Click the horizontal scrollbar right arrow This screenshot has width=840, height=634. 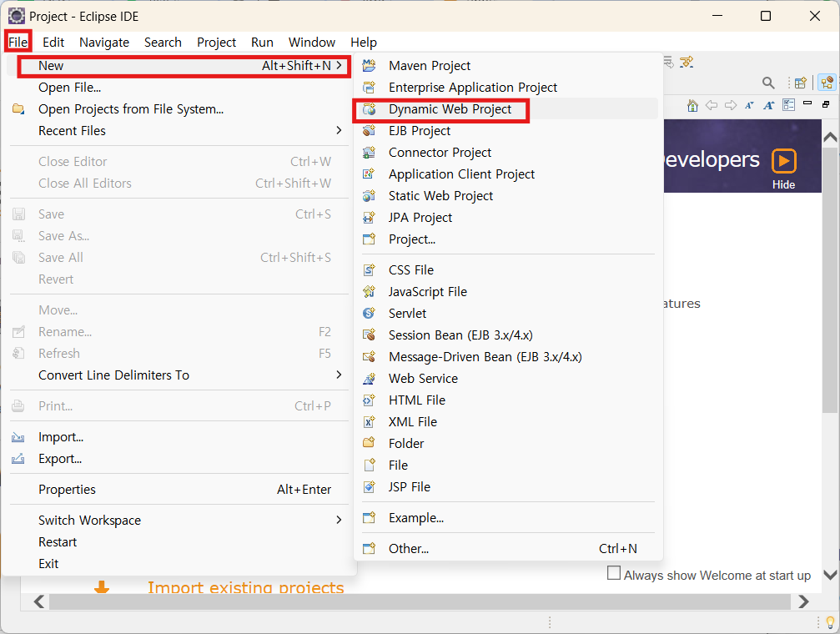803,601
